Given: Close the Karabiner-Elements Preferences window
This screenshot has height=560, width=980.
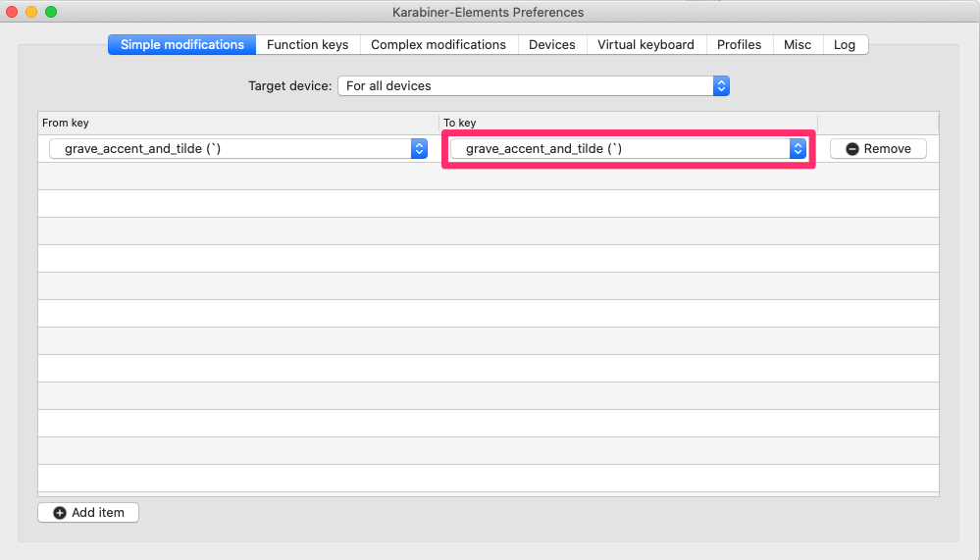Looking at the screenshot, I should tap(12, 12).
